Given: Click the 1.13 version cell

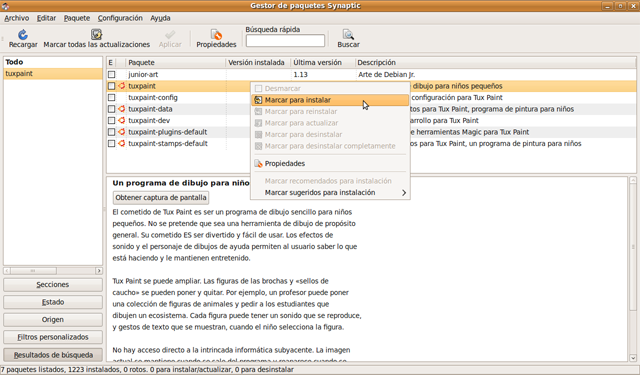Looking at the screenshot, I should [300, 74].
